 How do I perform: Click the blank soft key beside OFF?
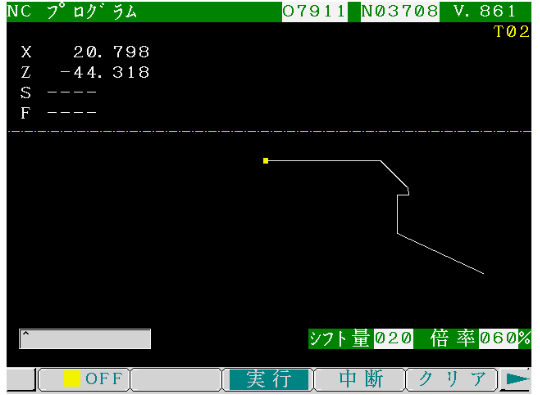tap(176, 379)
